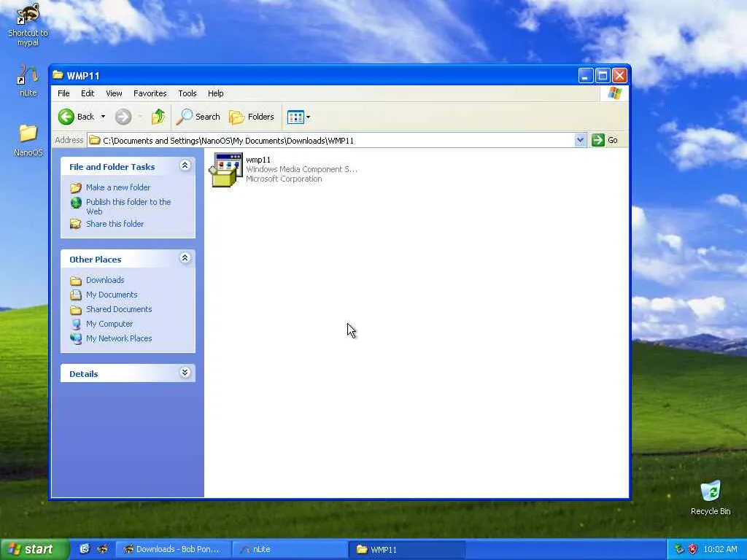Open the Start menu
The height and width of the screenshot is (560, 747).
34,549
